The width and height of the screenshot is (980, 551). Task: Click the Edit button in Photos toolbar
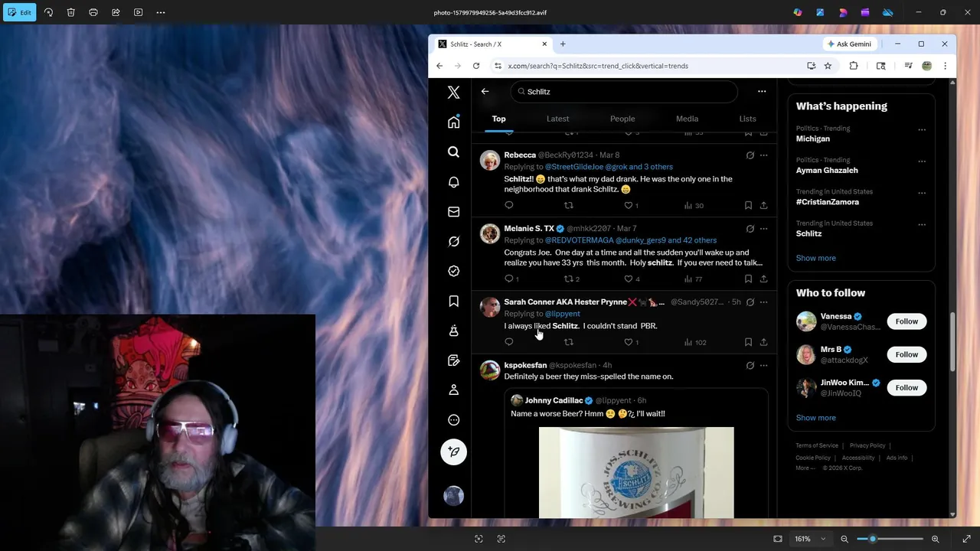20,12
